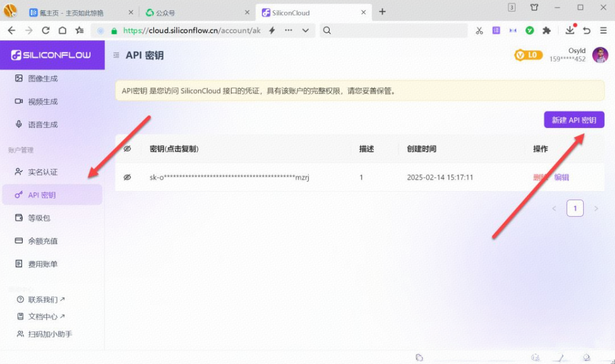
Task: Copy the sk-o...mzrj API key
Action: tap(229, 177)
